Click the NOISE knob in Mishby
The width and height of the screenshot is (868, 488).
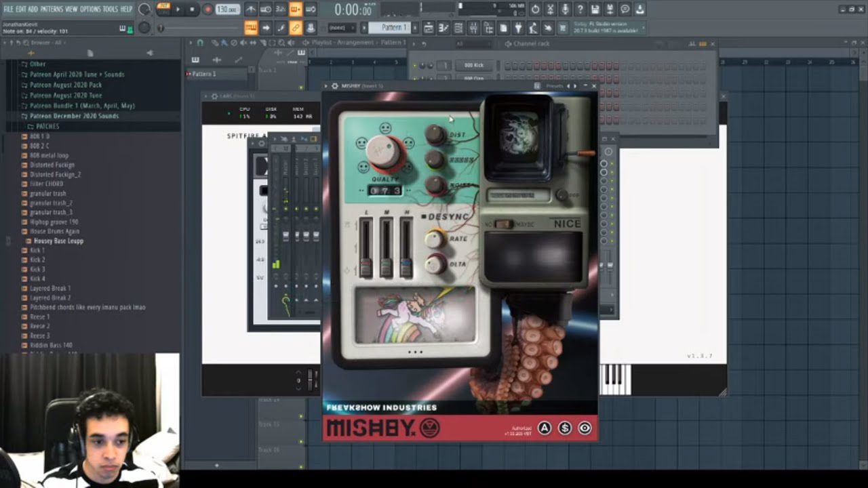click(x=435, y=184)
